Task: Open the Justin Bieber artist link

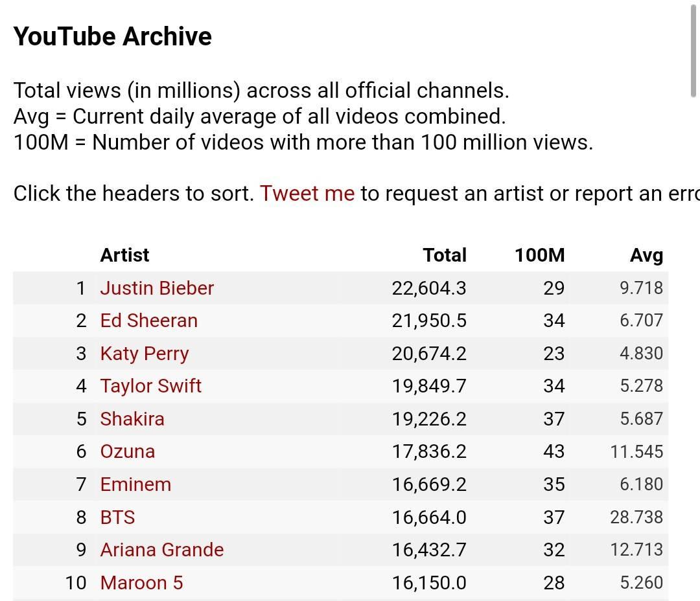Action: point(157,288)
